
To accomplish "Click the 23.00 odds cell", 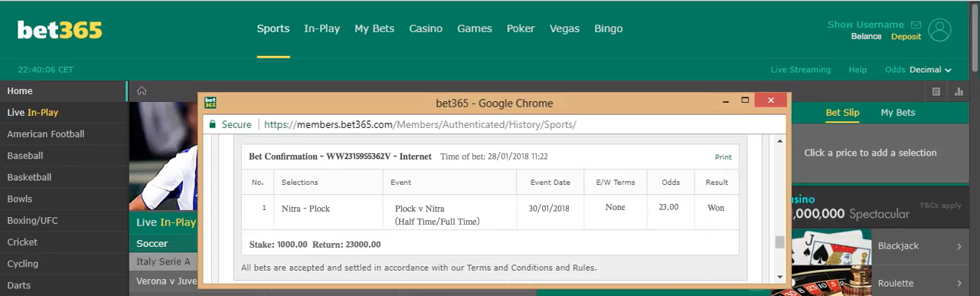I will tap(668, 208).
